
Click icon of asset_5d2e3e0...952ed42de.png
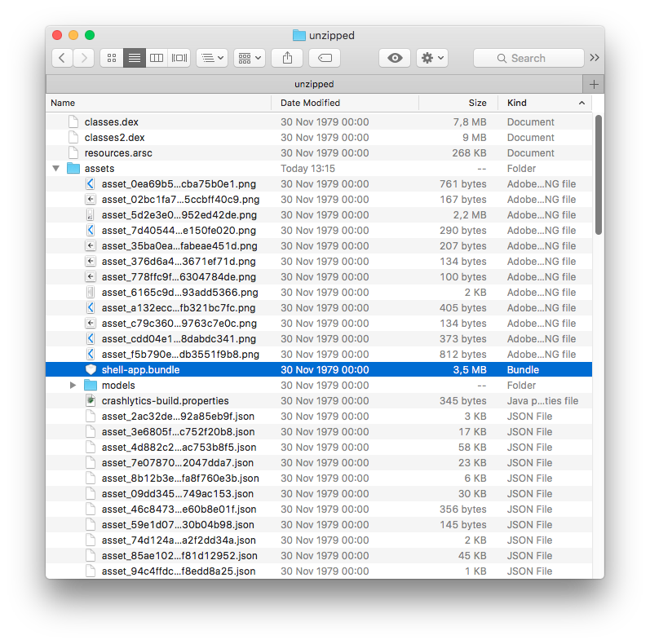pyautogui.click(x=91, y=214)
